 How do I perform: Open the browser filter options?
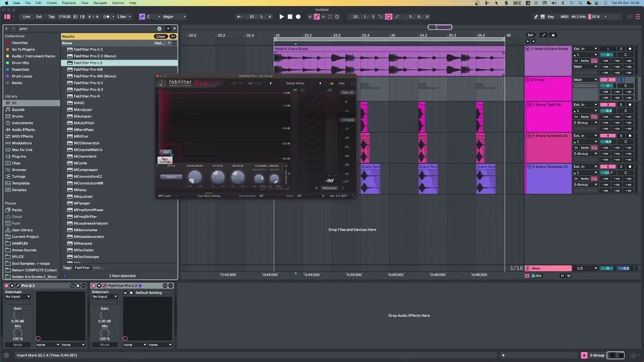point(168,29)
